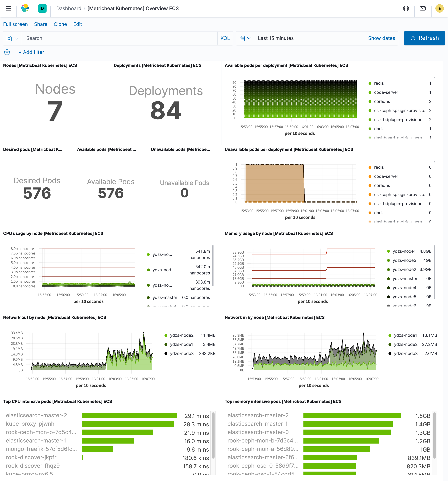Open the green D space selector
This screenshot has width=448, height=481.
42,8
